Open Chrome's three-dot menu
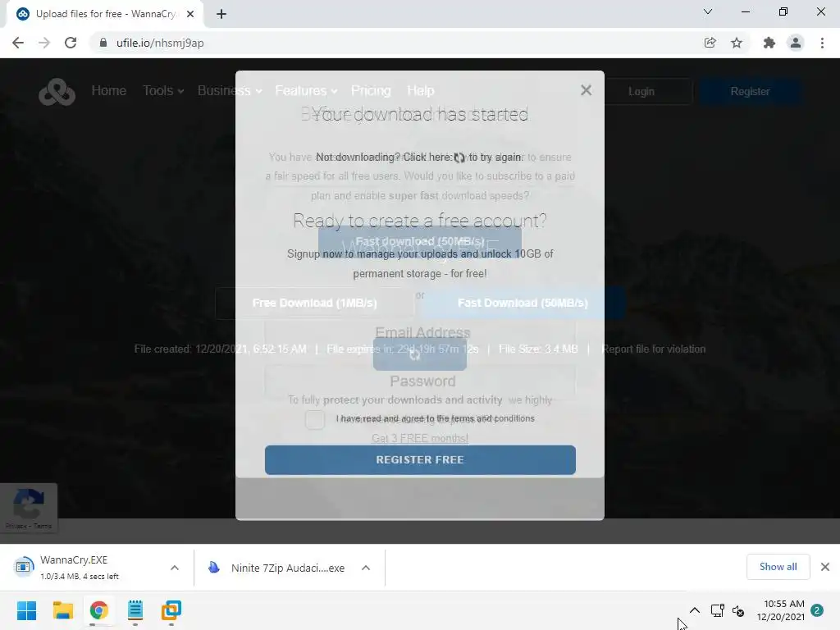This screenshot has width=840, height=630. pos(822,43)
